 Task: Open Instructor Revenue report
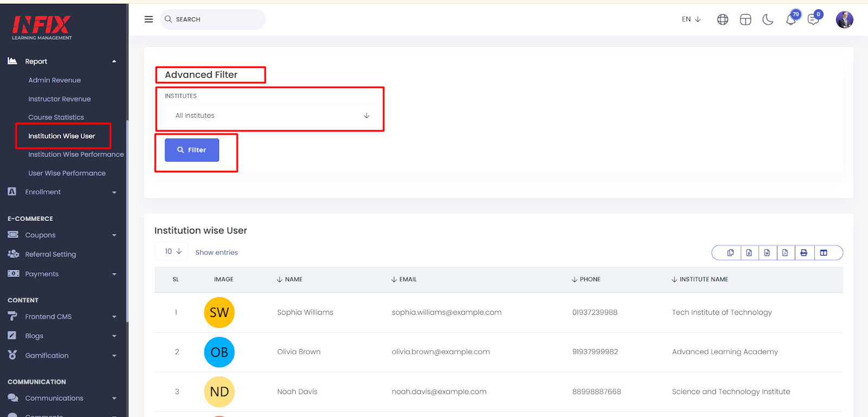59,99
